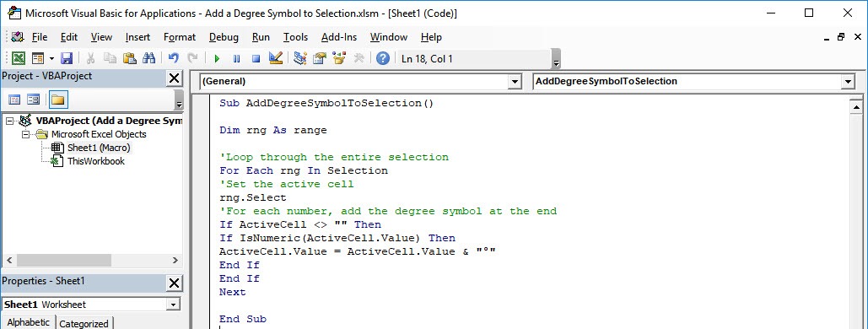Open the (General) object dropdown

pos(515,82)
